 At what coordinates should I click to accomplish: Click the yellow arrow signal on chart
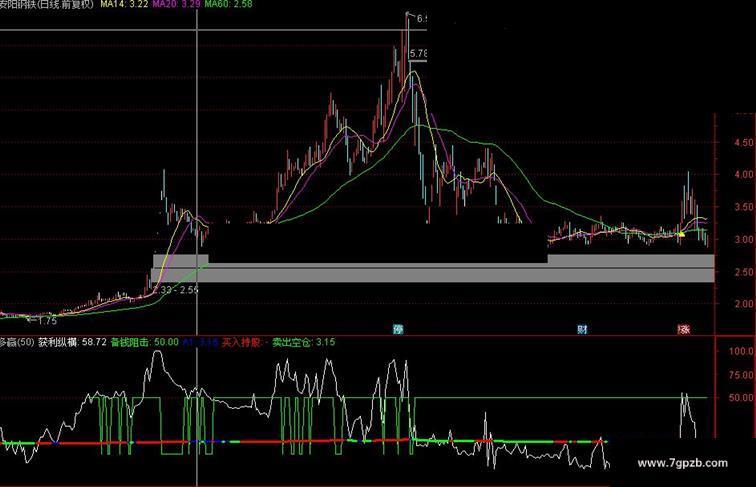681,234
